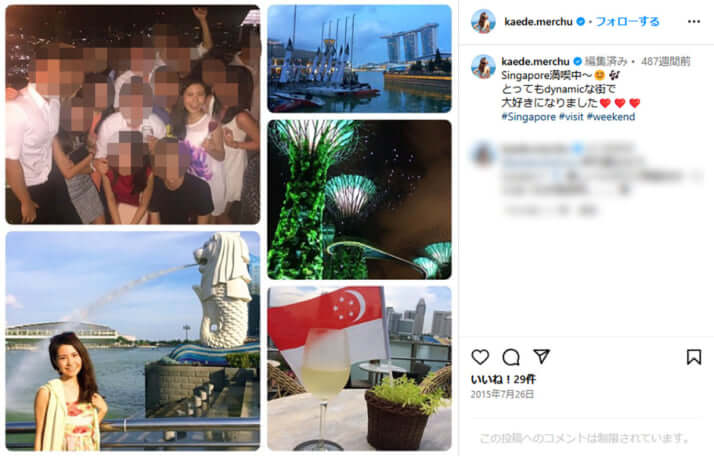Open comments with the speech bubble icon
This screenshot has height=456, width=714.
[511, 357]
